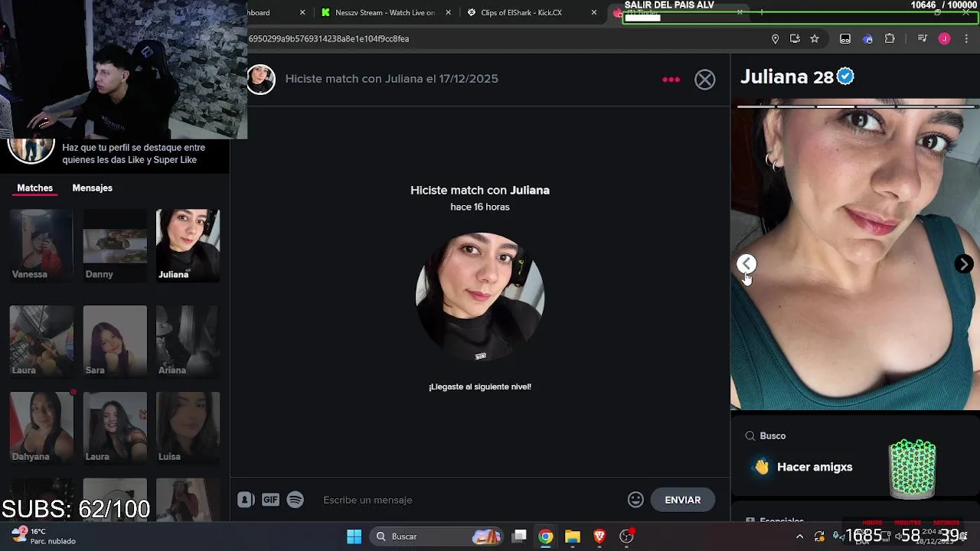Click Juliana's large round photo in chat center

480,296
